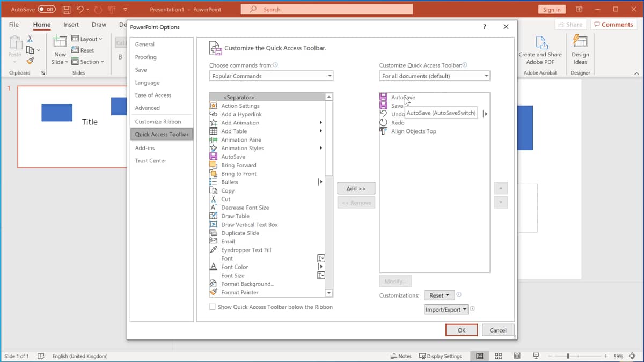Select Format Painter in commands list
The height and width of the screenshot is (362, 644).
pos(267,292)
